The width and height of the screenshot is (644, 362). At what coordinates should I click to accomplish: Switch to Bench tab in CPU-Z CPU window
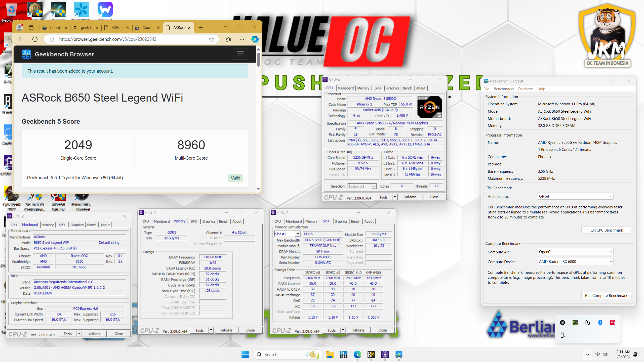tap(407, 88)
